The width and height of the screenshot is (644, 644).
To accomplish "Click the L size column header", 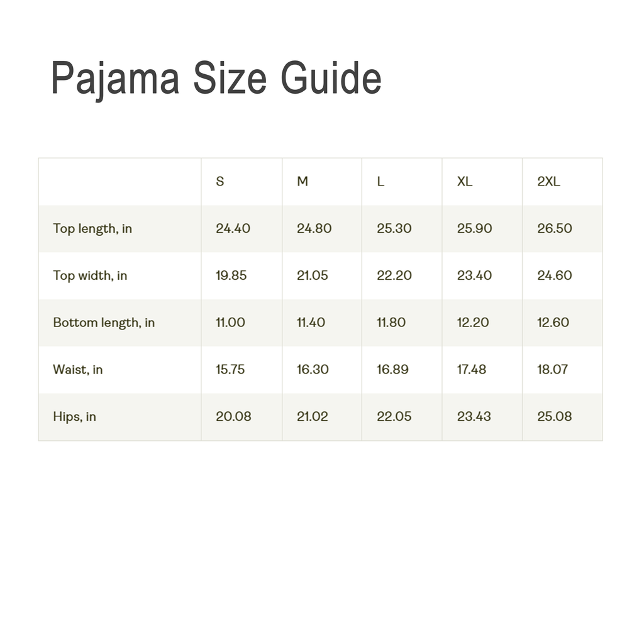I will [x=380, y=182].
